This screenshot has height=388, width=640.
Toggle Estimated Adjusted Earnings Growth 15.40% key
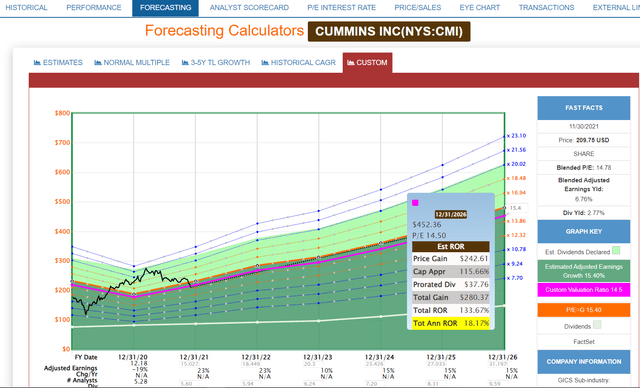[x=584, y=271]
